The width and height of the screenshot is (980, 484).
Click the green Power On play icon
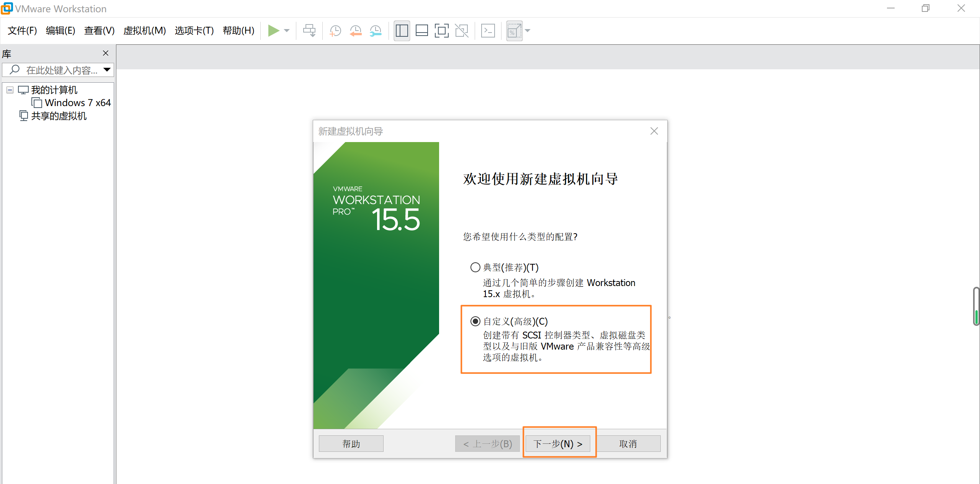[273, 31]
